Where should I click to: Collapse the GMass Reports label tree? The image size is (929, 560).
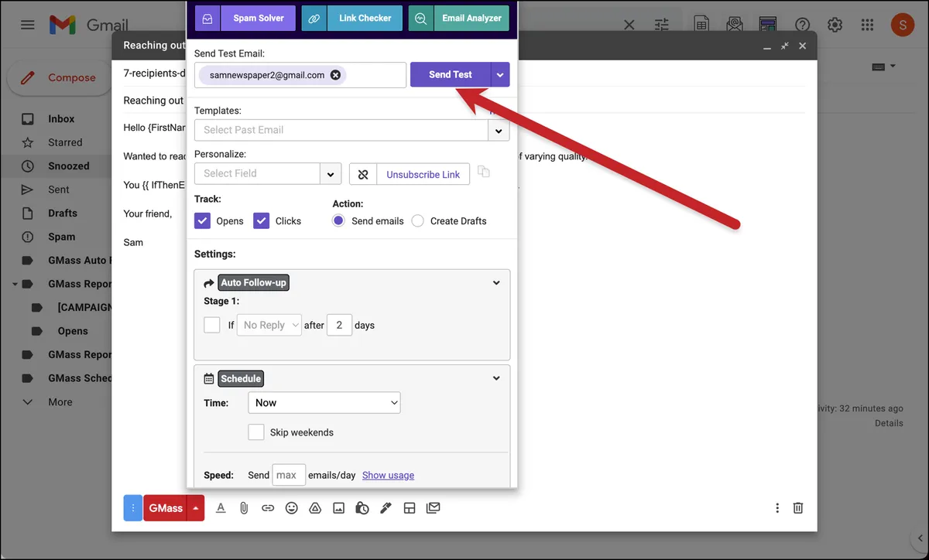tap(15, 284)
